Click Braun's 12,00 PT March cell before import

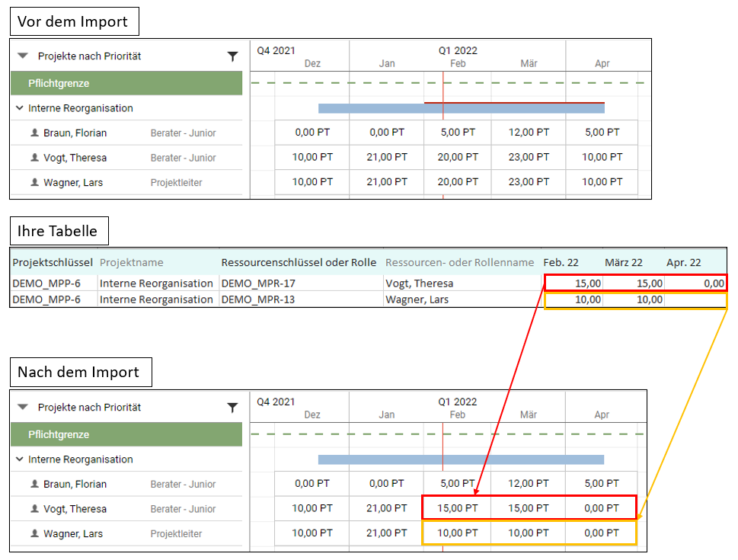tap(529, 132)
